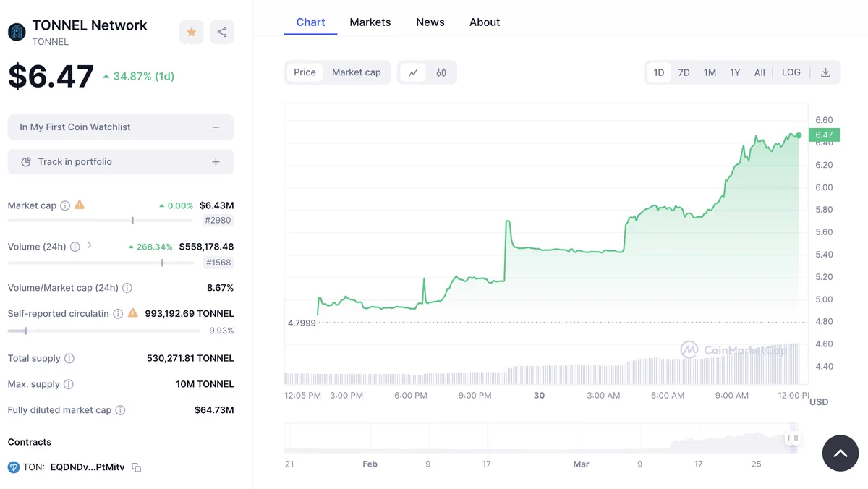Switch to line chart view
The image size is (868, 489).
413,72
